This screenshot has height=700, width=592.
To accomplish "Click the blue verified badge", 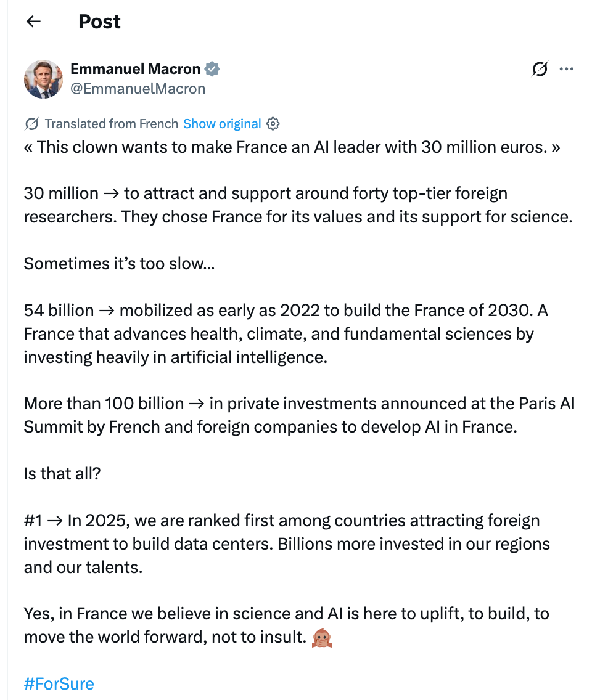I will click(x=213, y=69).
